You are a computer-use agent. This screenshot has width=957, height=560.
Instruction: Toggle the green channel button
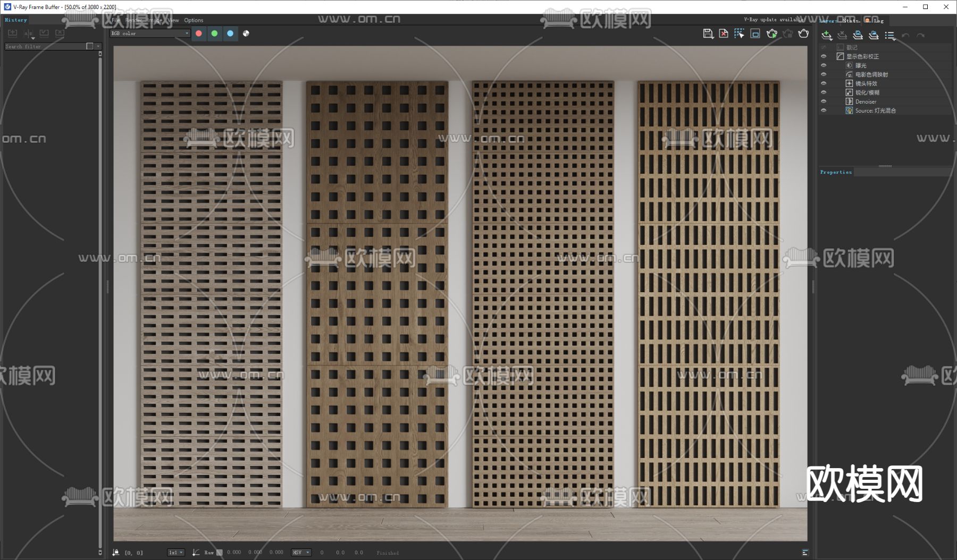click(214, 33)
